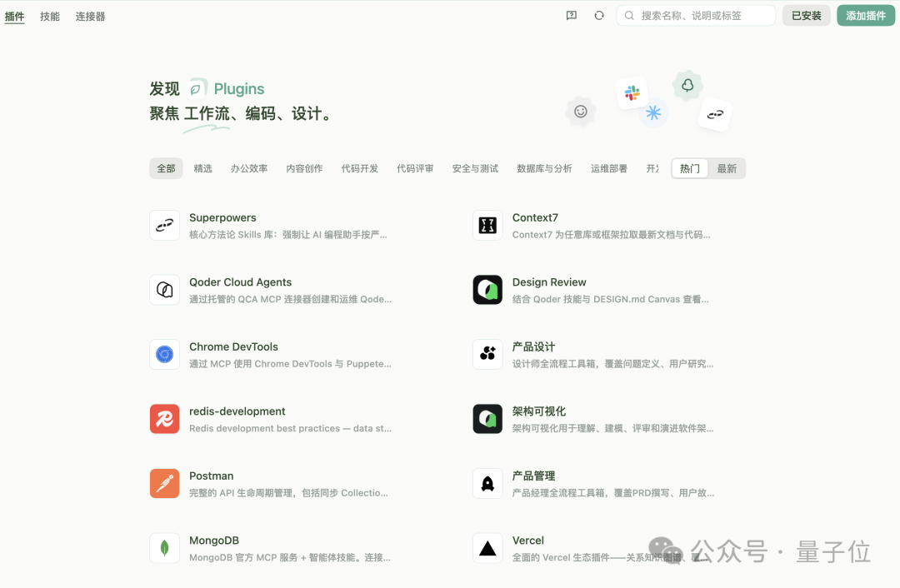Screen dimensions: 900x588
Task: Focus the plugin search field
Action: point(696,16)
